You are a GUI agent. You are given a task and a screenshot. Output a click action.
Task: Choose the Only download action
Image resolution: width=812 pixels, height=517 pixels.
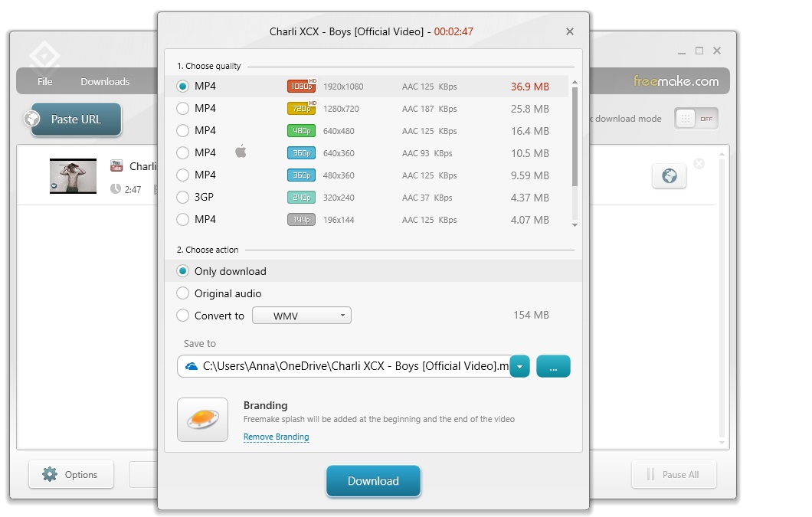click(182, 271)
